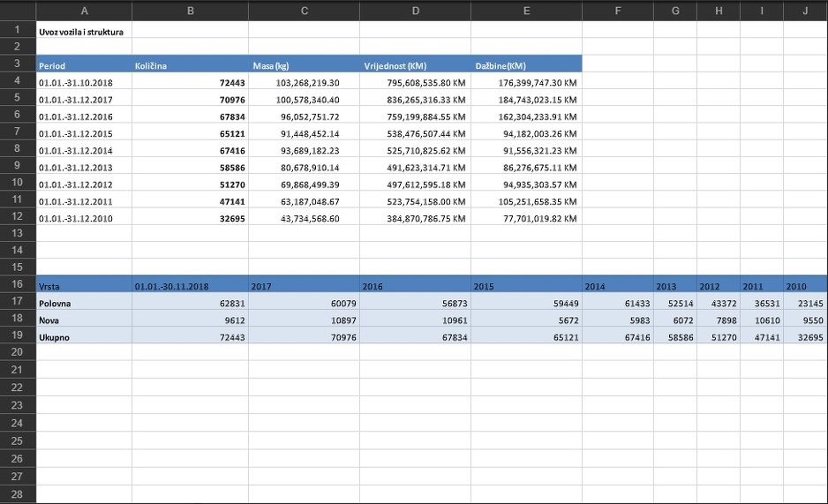Select row 28 header
This screenshot has height=504, width=828.
point(18,493)
